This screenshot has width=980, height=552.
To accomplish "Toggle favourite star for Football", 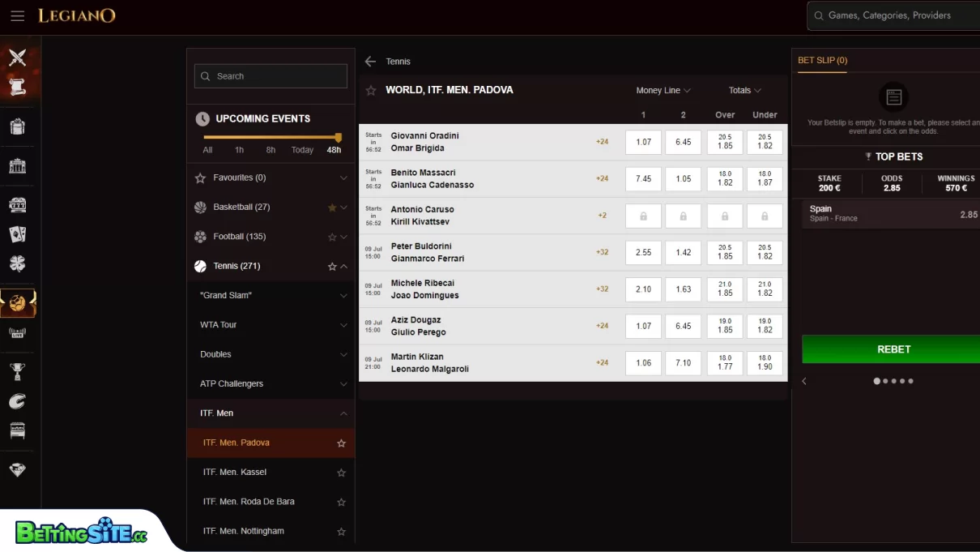I will (x=331, y=237).
